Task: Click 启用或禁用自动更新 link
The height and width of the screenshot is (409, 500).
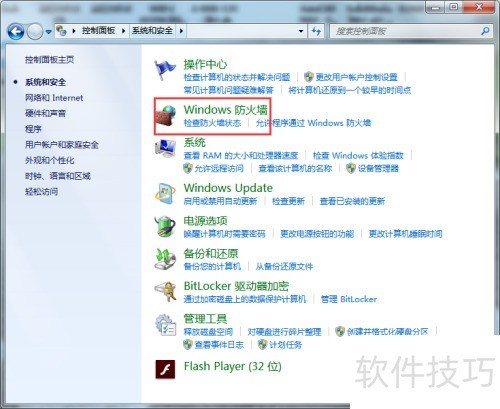Action: point(220,201)
